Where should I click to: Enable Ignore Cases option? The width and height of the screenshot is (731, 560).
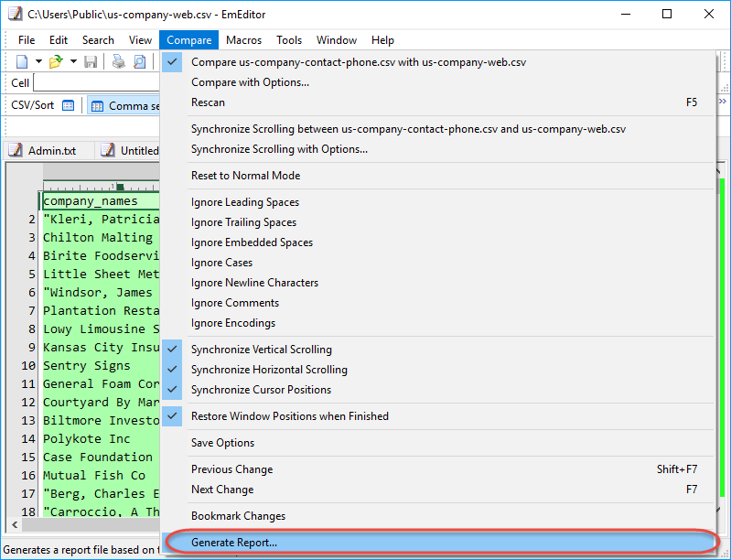click(x=437, y=262)
